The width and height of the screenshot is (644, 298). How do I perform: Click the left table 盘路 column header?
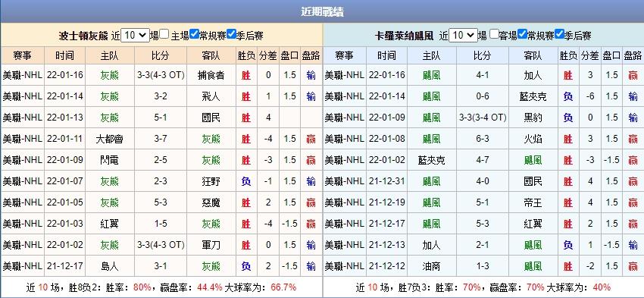311,55
